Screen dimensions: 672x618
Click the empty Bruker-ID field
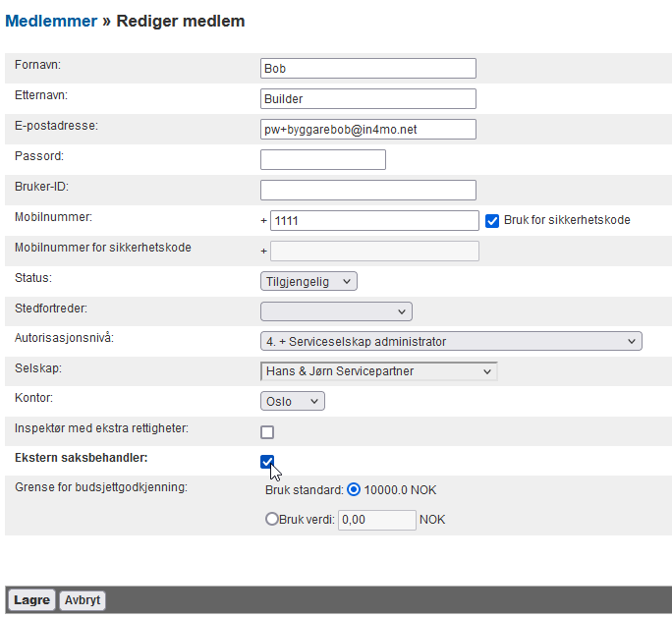tap(367, 191)
